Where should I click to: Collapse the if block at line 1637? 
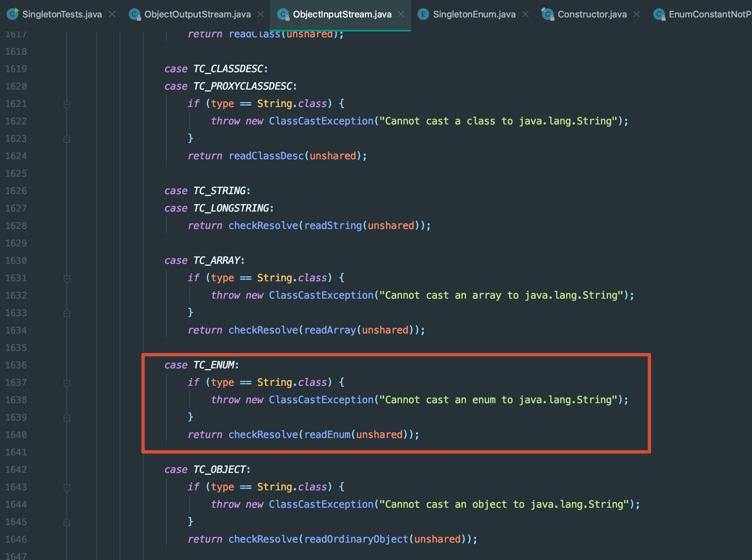pyautogui.click(x=67, y=383)
